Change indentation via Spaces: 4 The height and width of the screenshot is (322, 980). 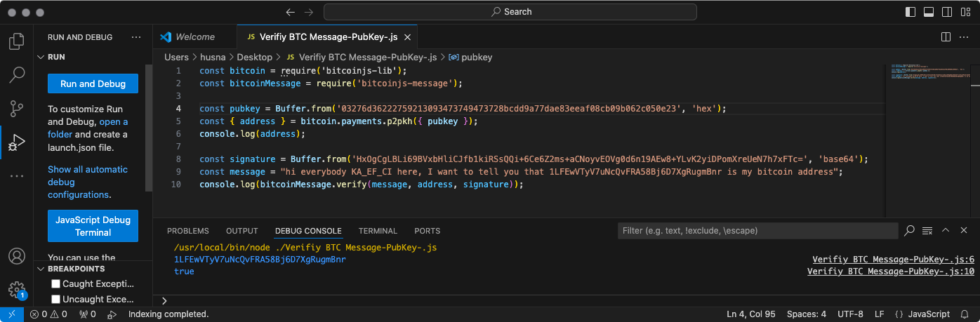(x=807, y=314)
